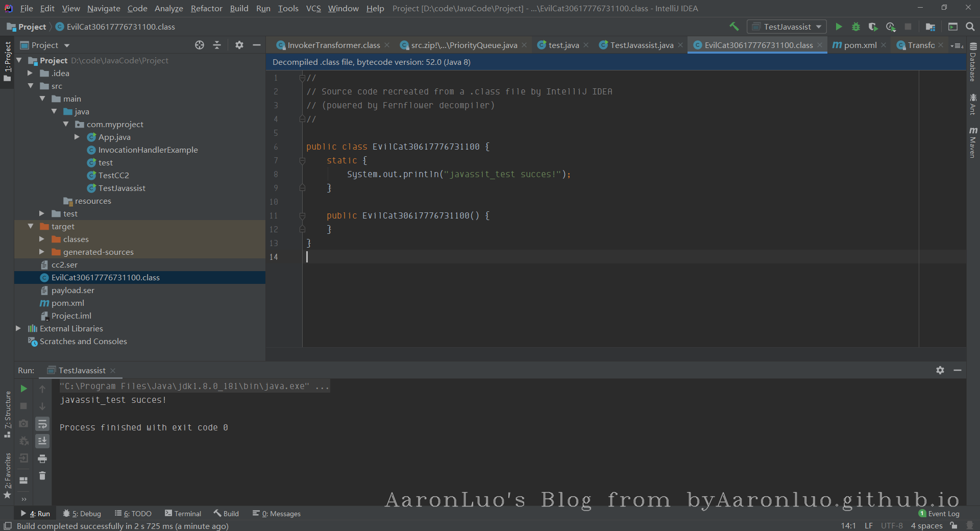Click the Build Project hammer icon
Screen dimensions: 980x531
pos(734,27)
